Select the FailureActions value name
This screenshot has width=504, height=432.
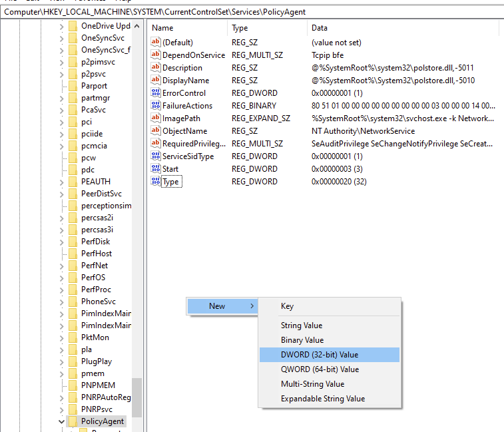187,106
